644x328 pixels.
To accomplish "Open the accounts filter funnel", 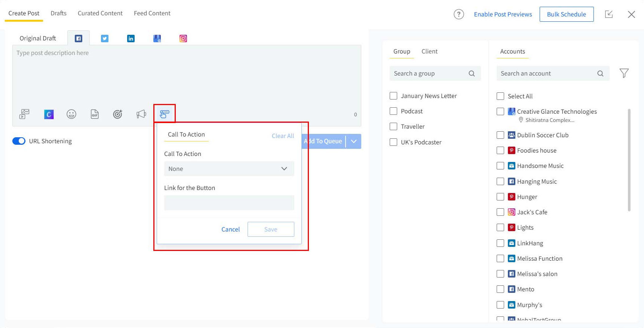I will pos(624,73).
